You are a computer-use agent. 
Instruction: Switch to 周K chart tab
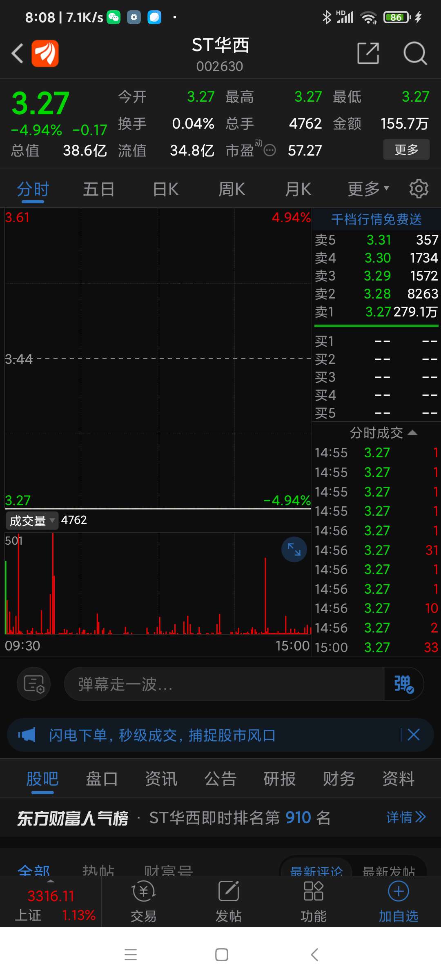coord(232,189)
